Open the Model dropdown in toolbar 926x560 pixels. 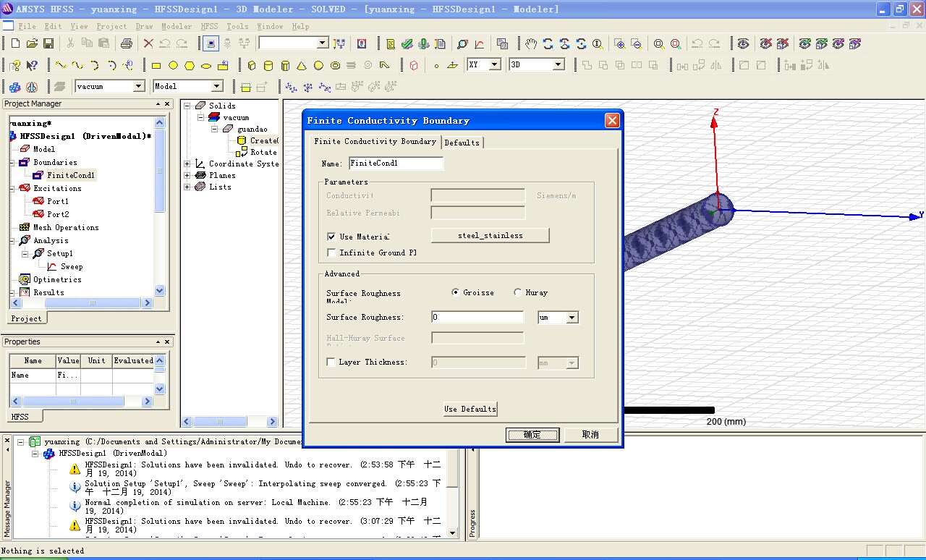click(217, 86)
